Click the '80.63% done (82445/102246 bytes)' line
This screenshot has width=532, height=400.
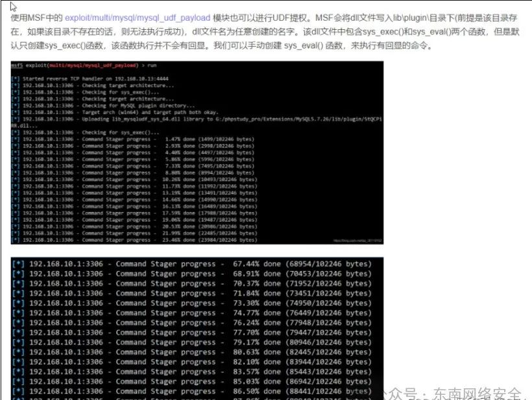point(191,352)
